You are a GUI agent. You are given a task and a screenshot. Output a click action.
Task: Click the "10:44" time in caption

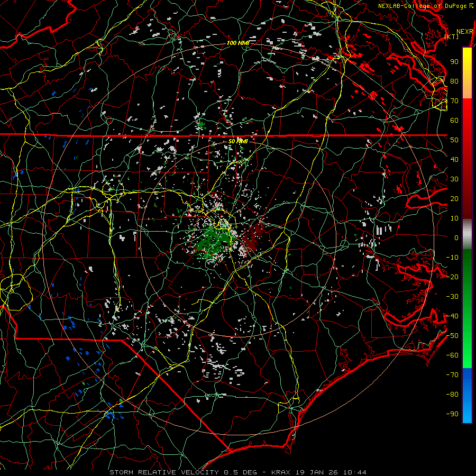coord(355,472)
